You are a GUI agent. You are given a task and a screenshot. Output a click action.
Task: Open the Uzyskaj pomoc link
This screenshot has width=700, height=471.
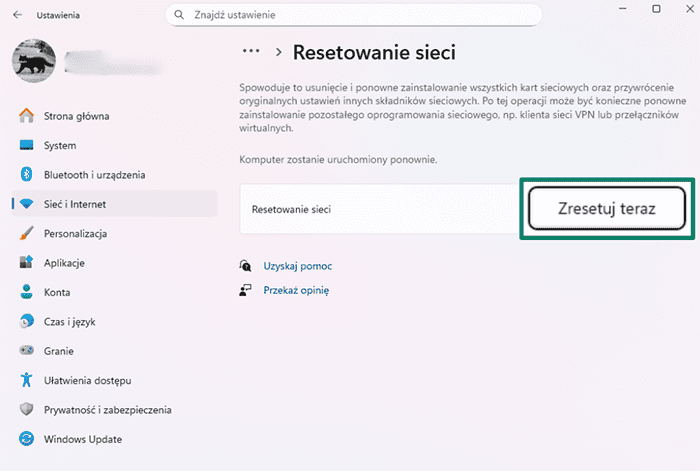pyautogui.click(x=297, y=266)
